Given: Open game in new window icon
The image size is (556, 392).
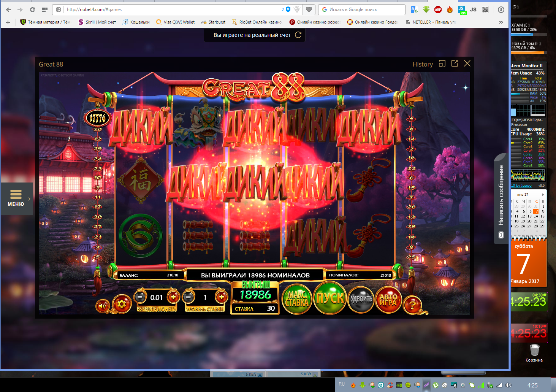Looking at the screenshot, I should coord(455,63).
